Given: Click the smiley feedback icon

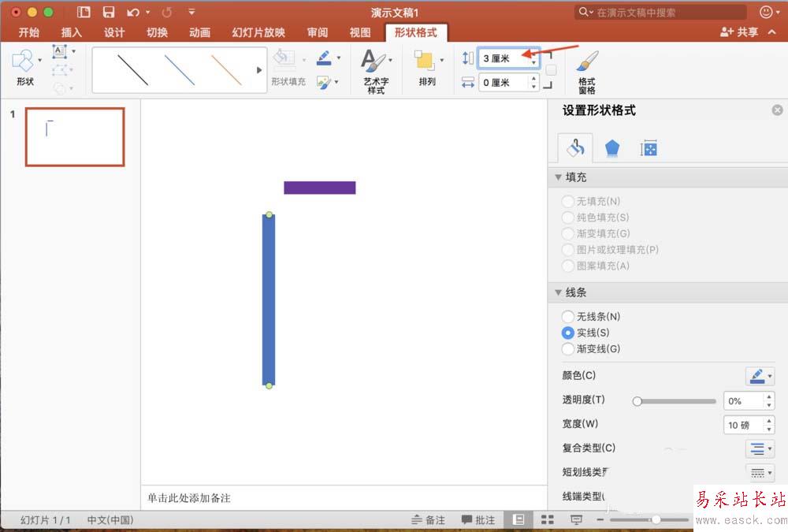Looking at the screenshot, I should 766,12.
